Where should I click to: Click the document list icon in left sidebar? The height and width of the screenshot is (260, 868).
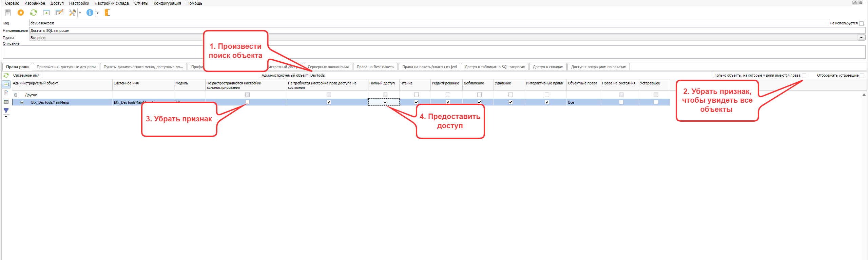[6, 93]
